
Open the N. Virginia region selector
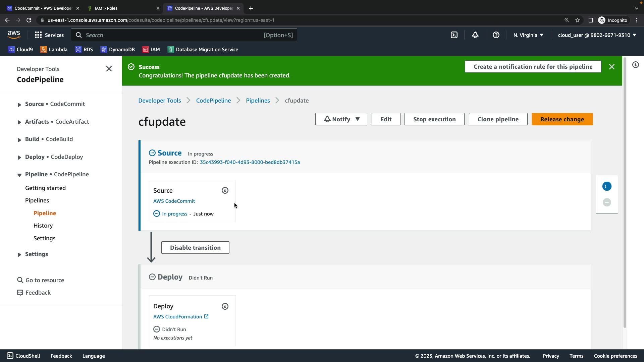point(528,35)
